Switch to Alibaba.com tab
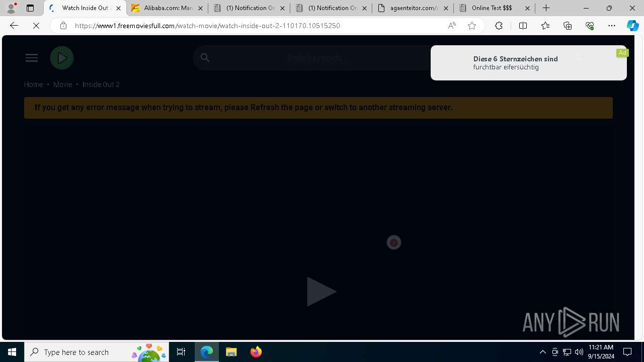The width and height of the screenshot is (644, 362). [167, 8]
